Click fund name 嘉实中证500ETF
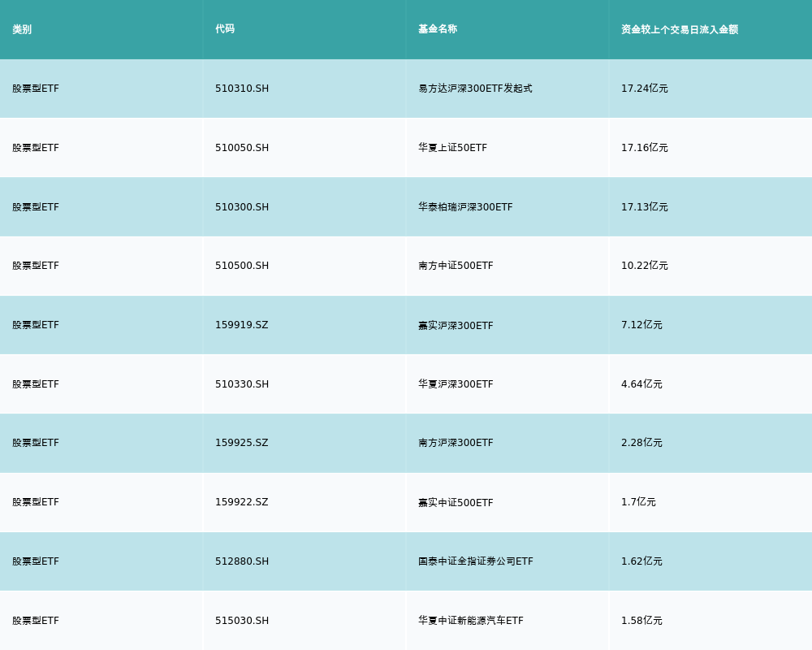Image resolution: width=812 pixels, height=650 pixels. [456, 502]
